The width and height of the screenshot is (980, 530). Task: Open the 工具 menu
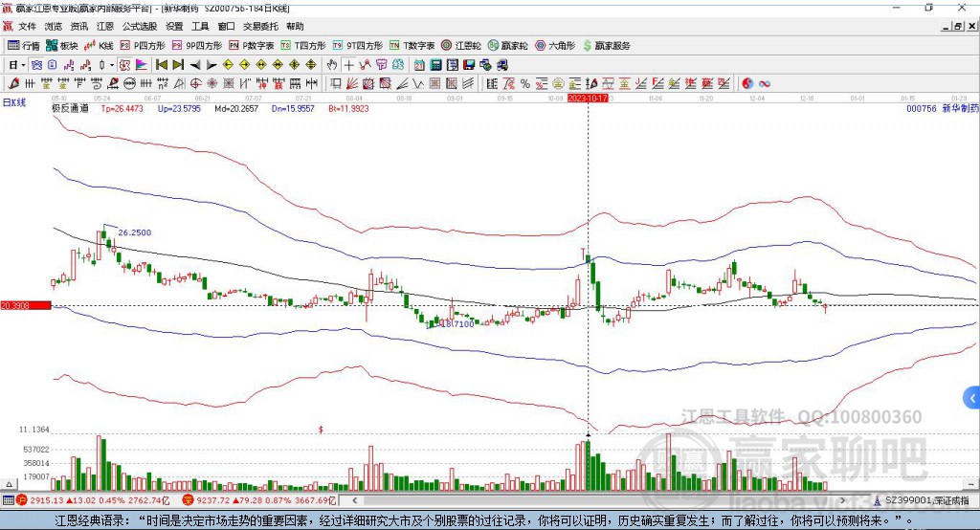click(200, 26)
